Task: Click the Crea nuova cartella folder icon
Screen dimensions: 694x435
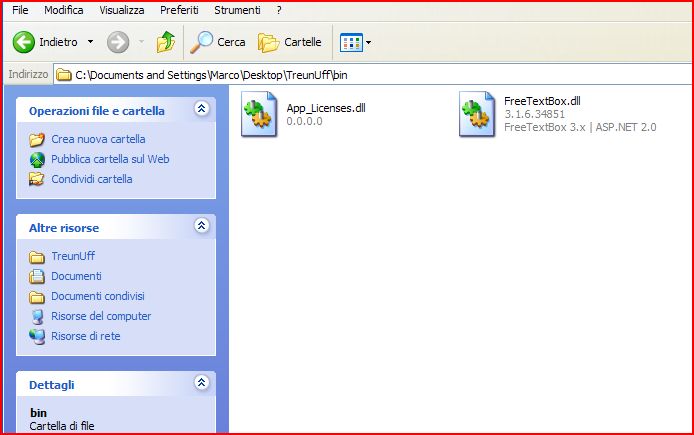Action: [x=37, y=139]
